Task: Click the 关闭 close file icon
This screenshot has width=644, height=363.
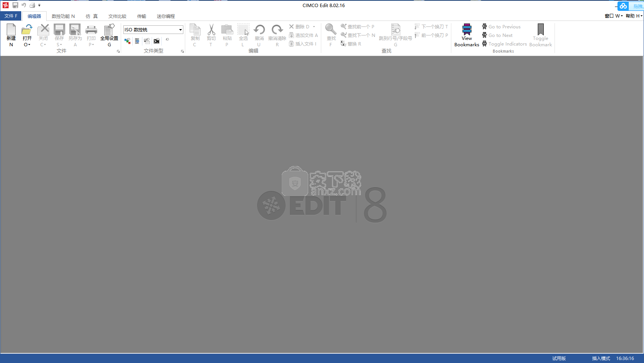Action: click(43, 29)
